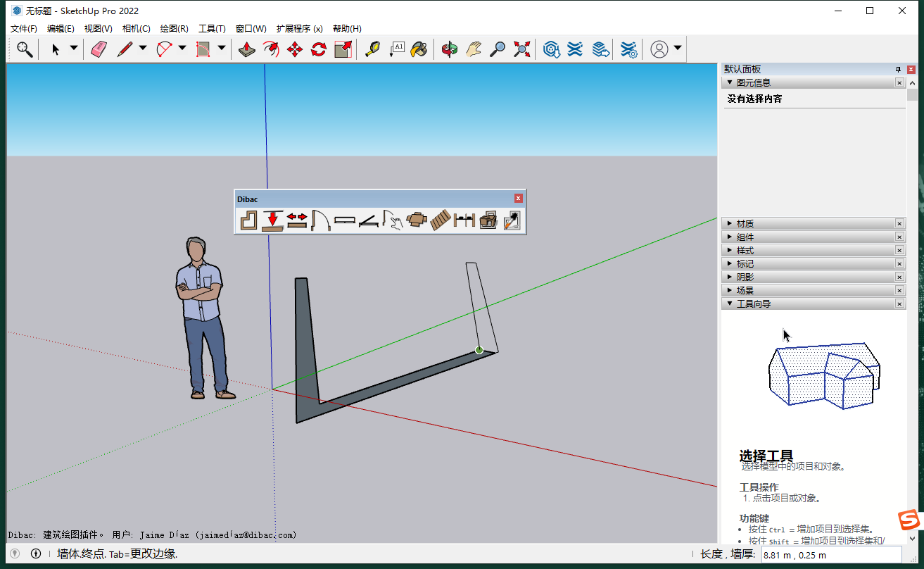Screen dimensions: 924x569
Task: Expand the 材质 panel
Action: pos(730,223)
